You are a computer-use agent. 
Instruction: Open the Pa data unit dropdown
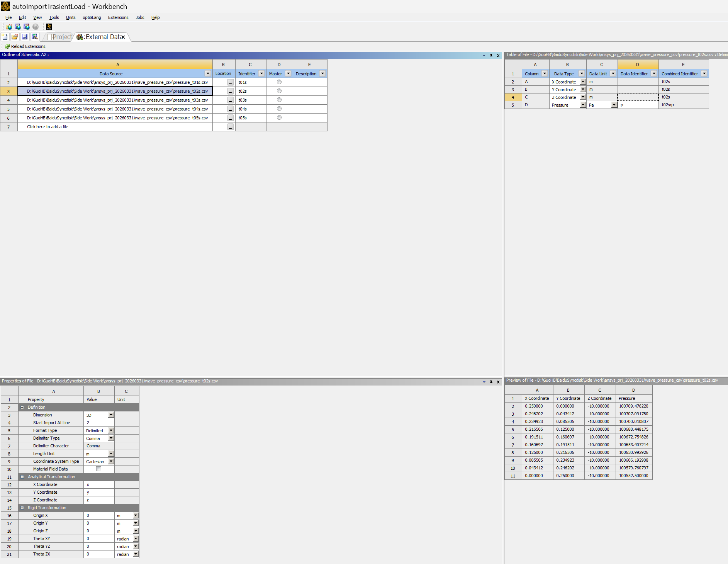tap(614, 105)
